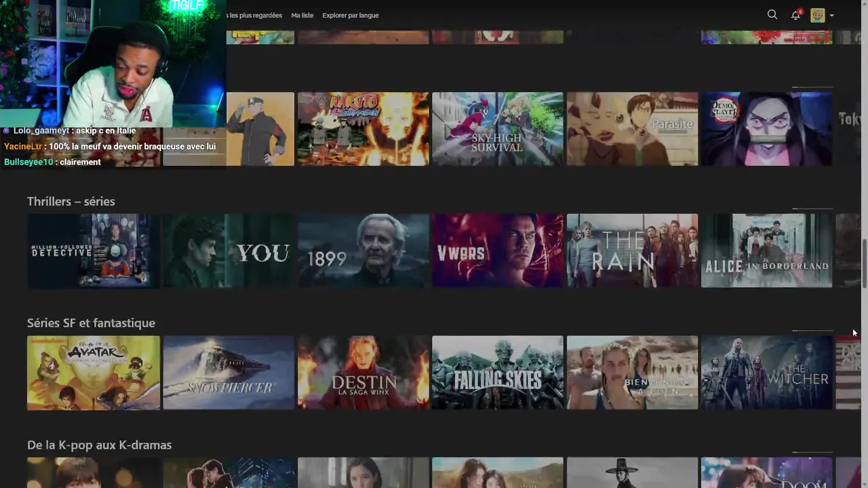The image size is (868, 488).
Task: Open the search icon
Action: click(772, 14)
